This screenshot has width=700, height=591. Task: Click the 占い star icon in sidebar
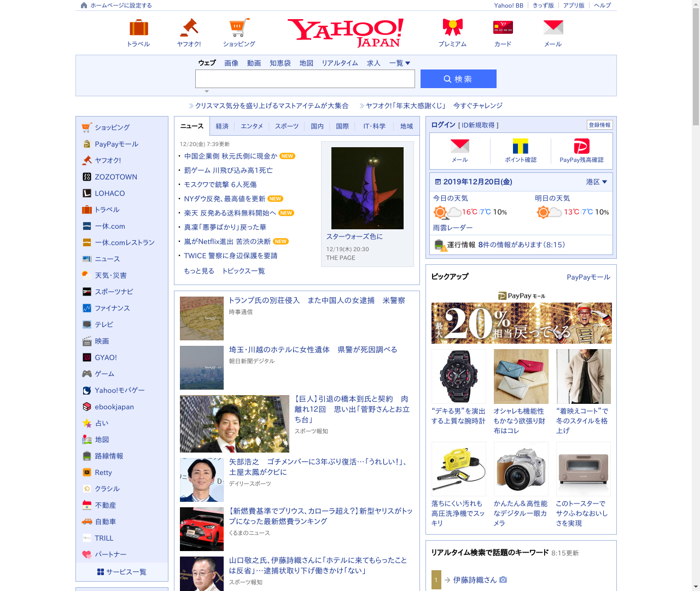[x=87, y=423]
